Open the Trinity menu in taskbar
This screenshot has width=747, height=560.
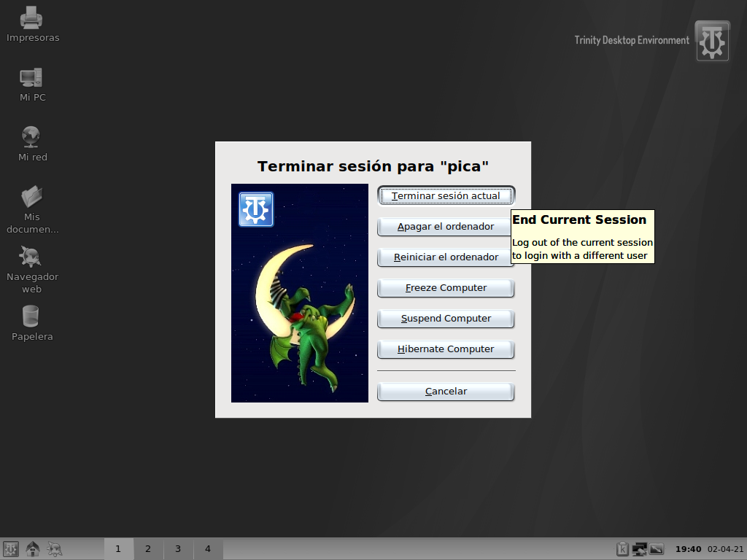(x=10, y=549)
